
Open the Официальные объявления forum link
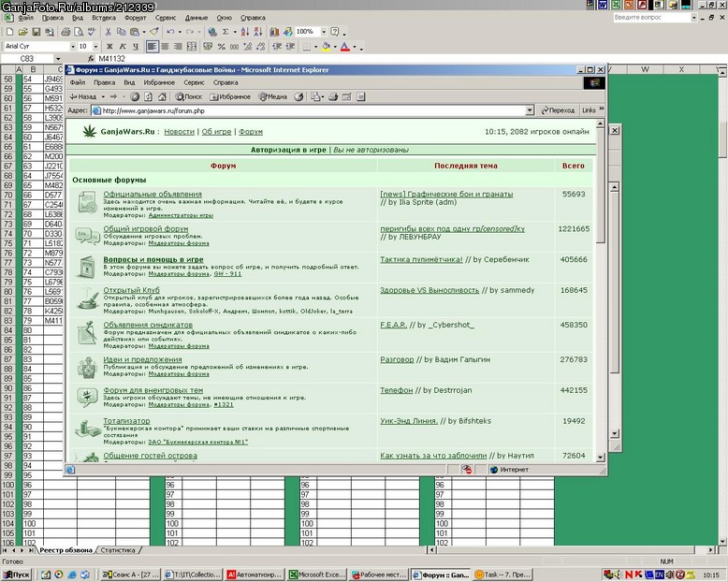pos(153,194)
